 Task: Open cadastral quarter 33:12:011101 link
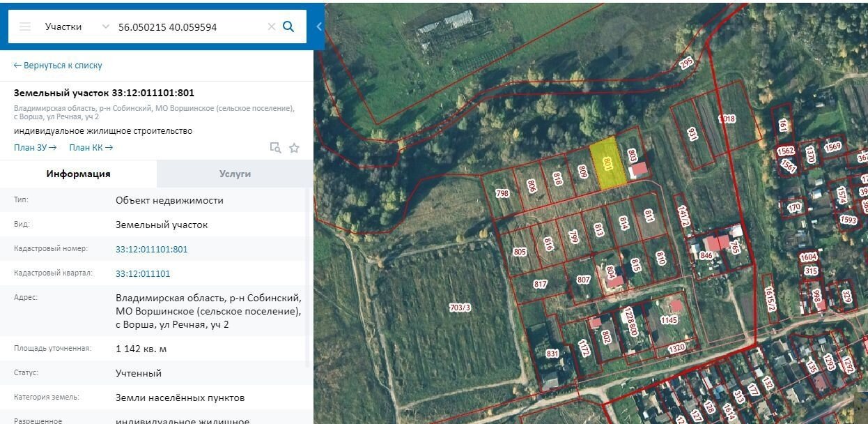point(143,273)
